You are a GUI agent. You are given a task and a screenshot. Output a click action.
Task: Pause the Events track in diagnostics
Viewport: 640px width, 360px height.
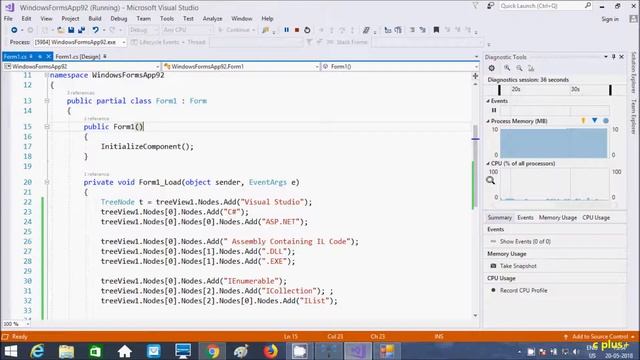click(x=494, y=110)
